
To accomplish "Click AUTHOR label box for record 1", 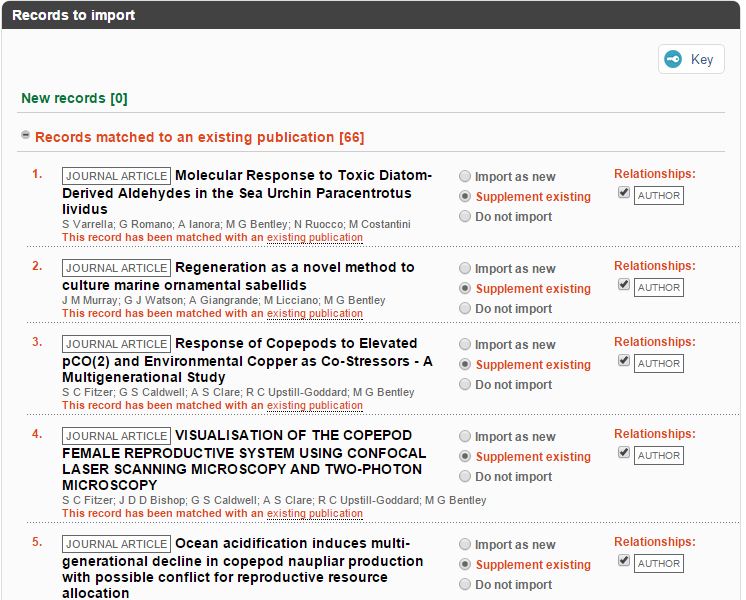I will tap(659, 196).
